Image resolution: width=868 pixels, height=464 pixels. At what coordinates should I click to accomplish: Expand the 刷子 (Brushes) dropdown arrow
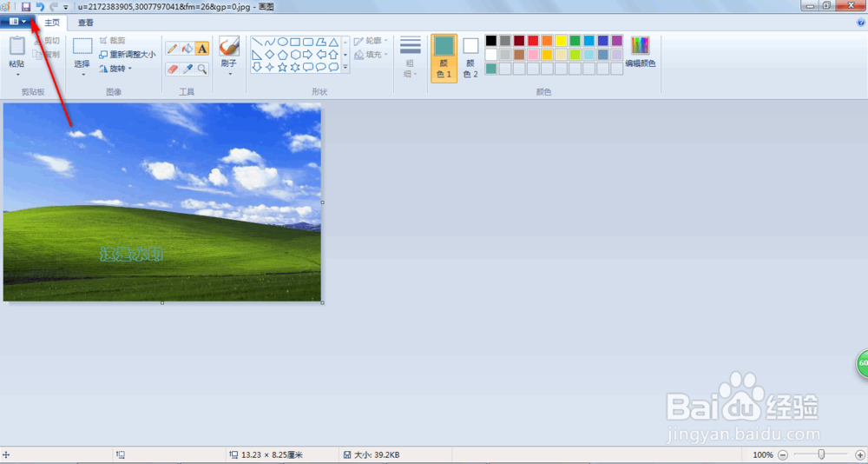[228, 74]
